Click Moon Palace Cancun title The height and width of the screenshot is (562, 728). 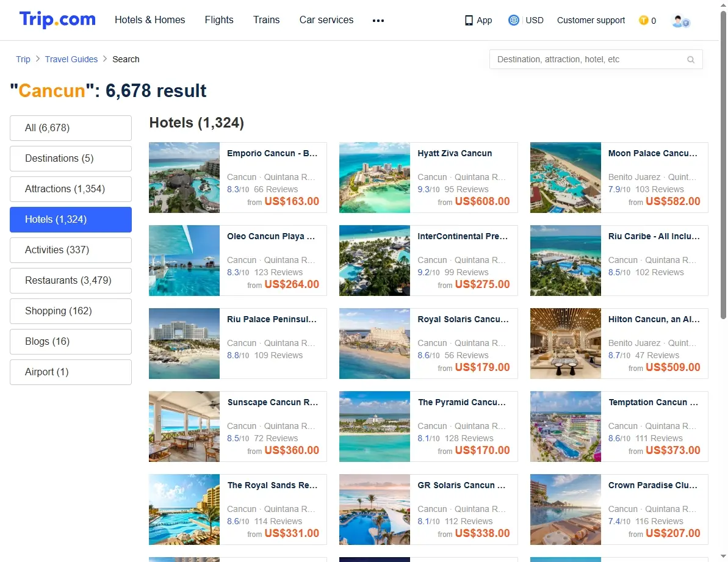tap(653, 153)
